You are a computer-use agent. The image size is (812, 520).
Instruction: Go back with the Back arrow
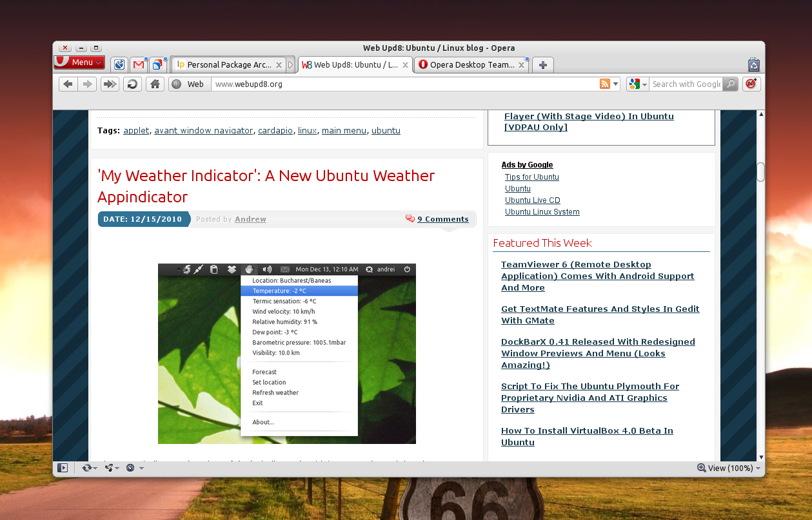point(68,84)
